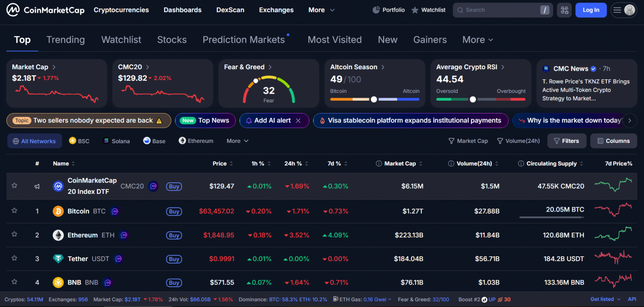
Task: Star Tether to add to watchlist
Action: (14, 258)
